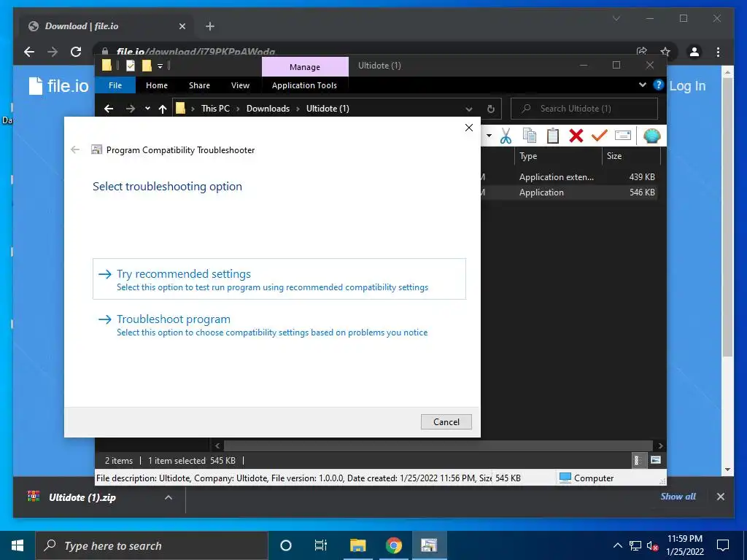The height and width of the screenshot is (560, 747).
Task: Open Explorer help question mark icon
Action: [659, 85]
